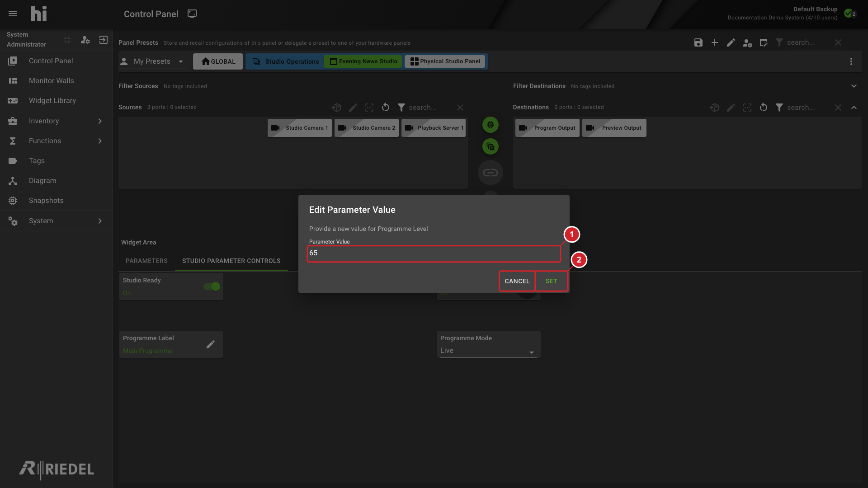Viewport: 868px width, 488px height.
Task: Open Snapshots in the sidebar
Action: [56, 201]
